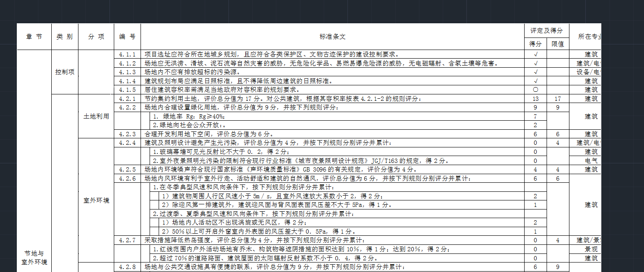644x272 pixels.
Task: Click number cell 4.2.7
Action: tap(128, 240)
